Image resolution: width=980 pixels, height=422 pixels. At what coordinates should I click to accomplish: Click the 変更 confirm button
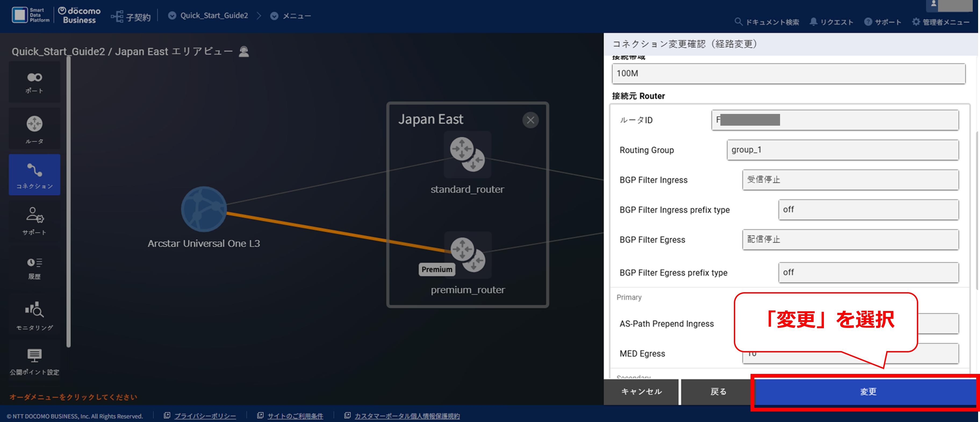[x=868, y=392]
